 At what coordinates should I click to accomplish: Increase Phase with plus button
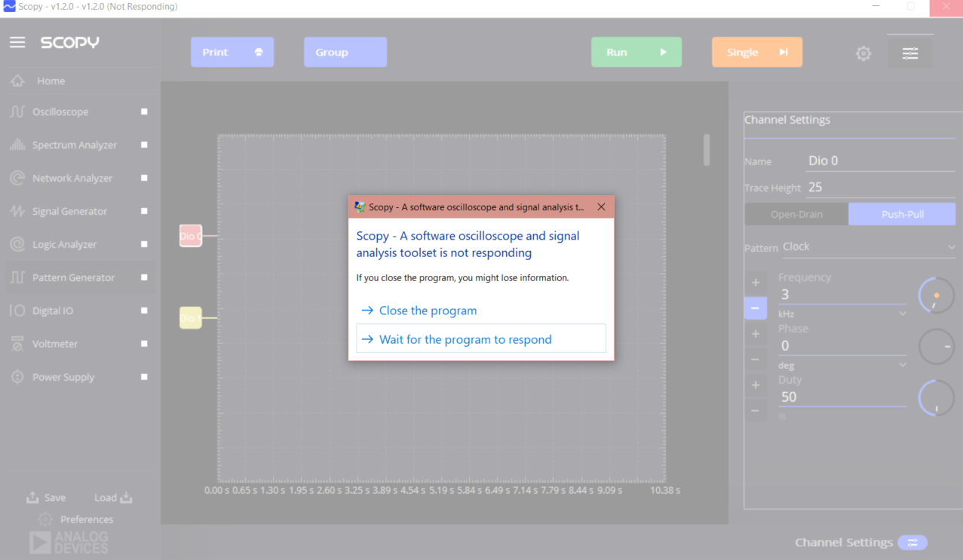[x=756, y=334]
